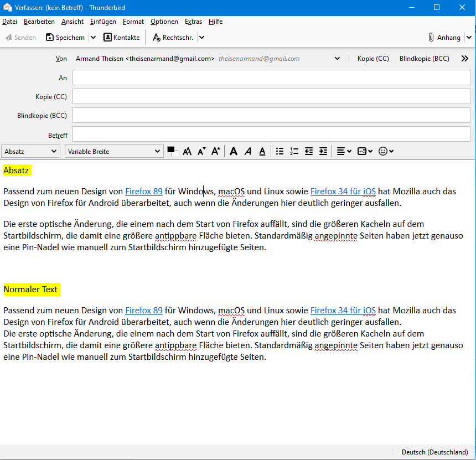This screenshot has height=460, width=476.
Task: Insert a numbered list
Action: coord(294,151)
